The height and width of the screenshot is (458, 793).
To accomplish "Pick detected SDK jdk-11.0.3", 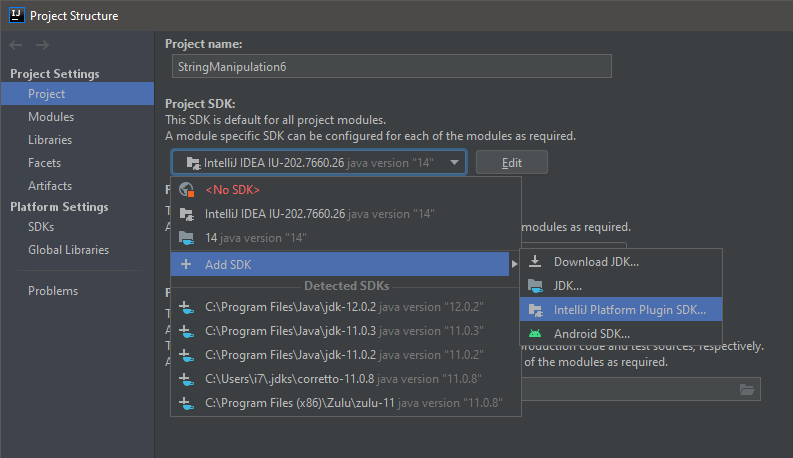I will point(345,331).
